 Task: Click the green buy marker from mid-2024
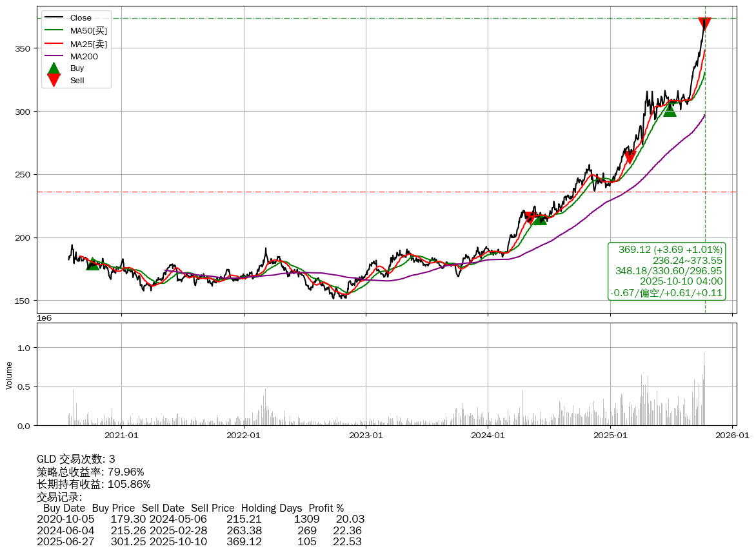click(539, 219)
